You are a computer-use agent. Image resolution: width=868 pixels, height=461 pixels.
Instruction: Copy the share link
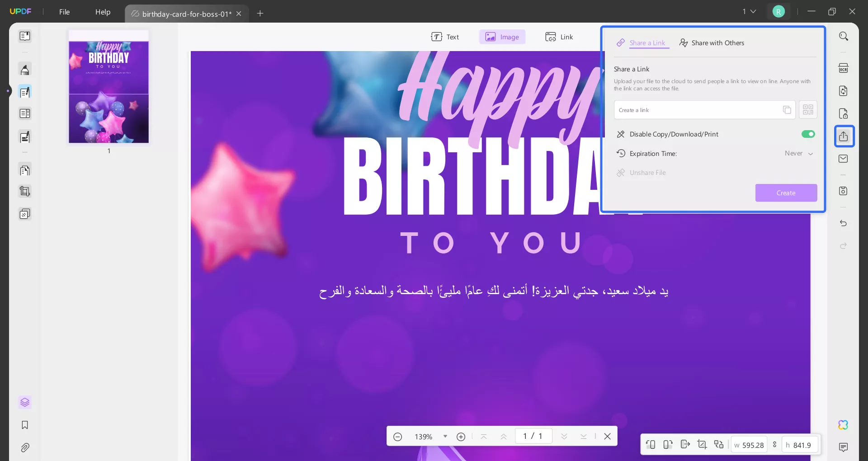coord(787,109)
